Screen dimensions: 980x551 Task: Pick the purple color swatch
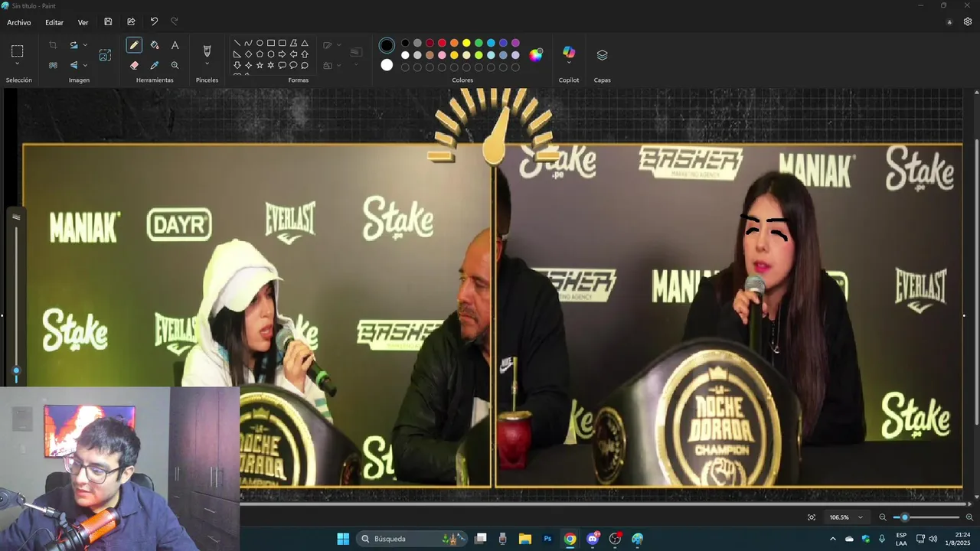[x=515, y=43]
